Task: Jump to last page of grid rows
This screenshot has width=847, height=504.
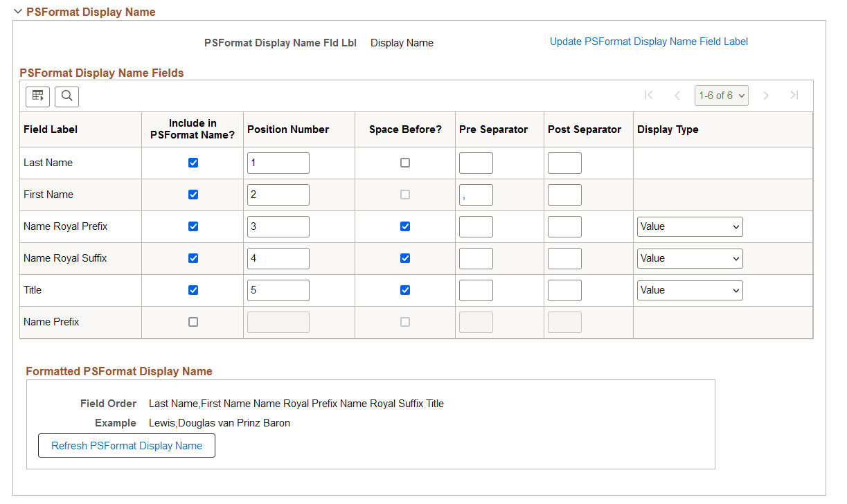Action: [794, 96]
